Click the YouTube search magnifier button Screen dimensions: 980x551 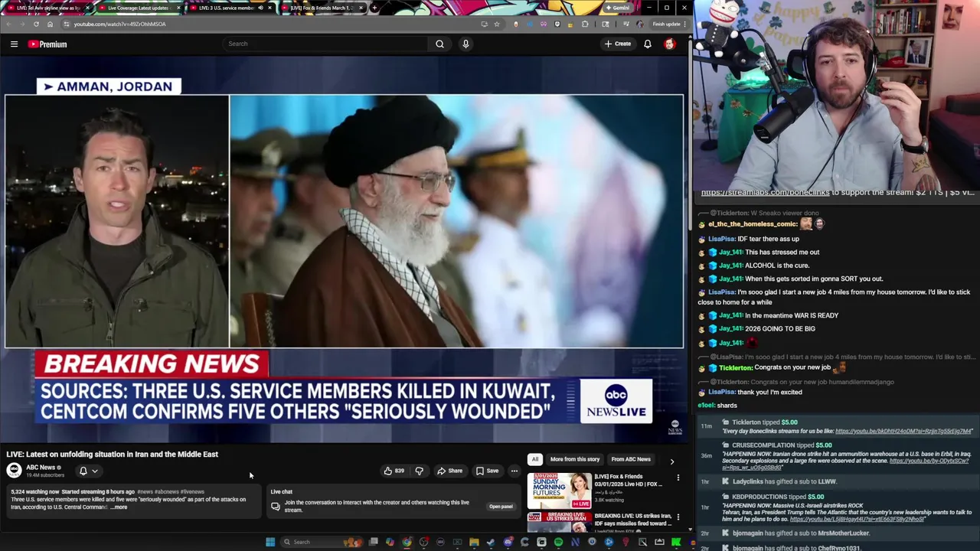tap(439, 44)
